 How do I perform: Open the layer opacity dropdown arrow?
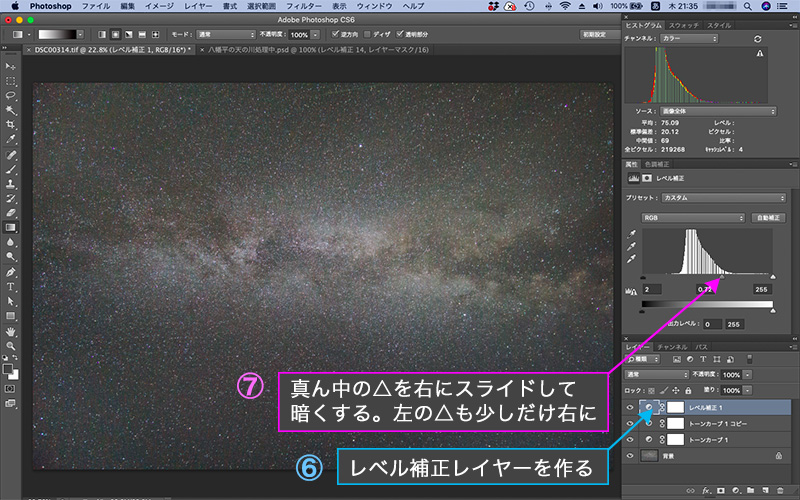747,374
